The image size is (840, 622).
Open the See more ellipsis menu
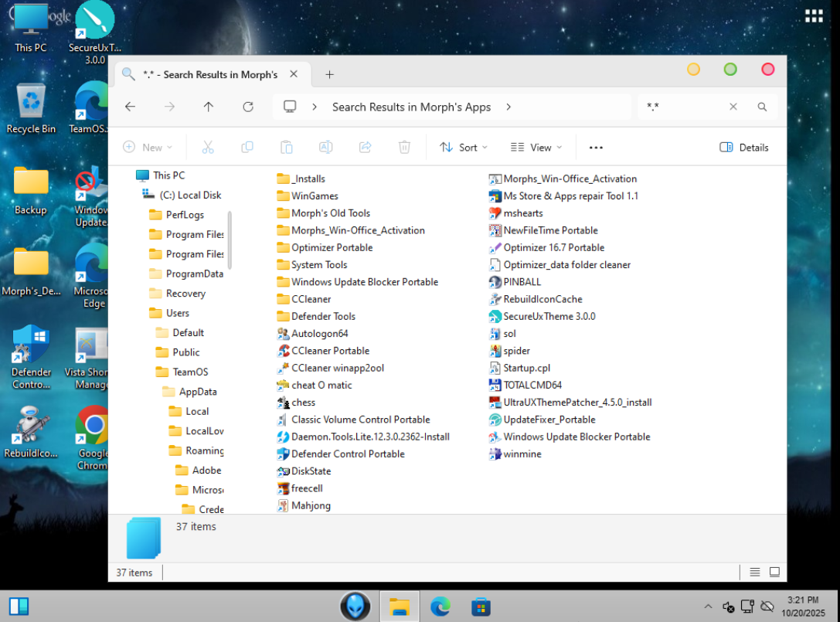coord(596,148)
